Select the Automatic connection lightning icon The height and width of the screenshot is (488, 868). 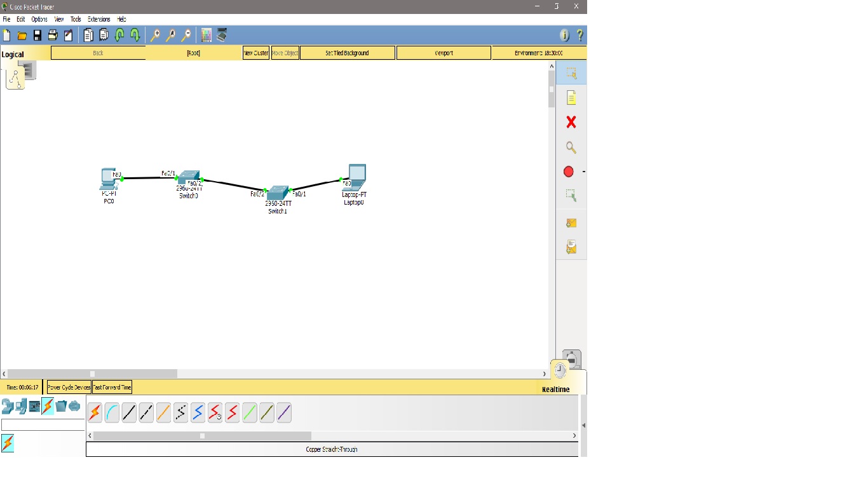click(94, 412)
